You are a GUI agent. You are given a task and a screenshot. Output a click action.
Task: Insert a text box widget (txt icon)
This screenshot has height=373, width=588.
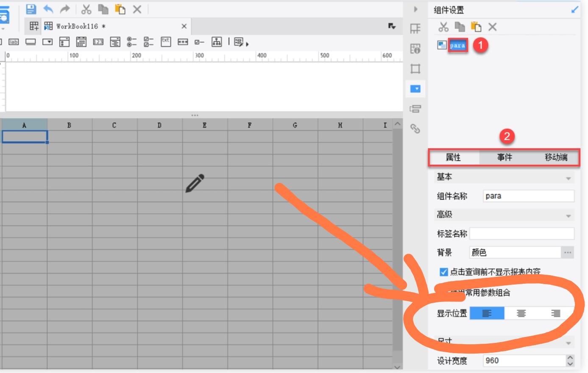166,41
